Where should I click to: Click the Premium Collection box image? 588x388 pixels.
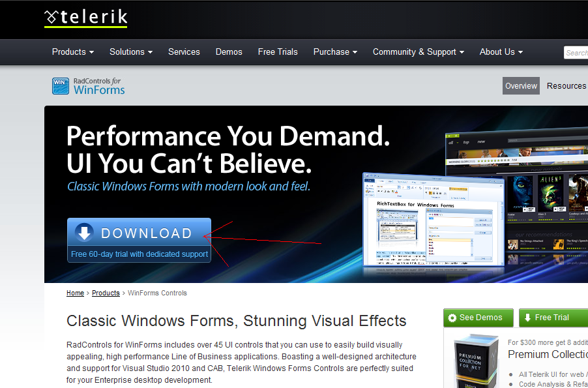click(477, 361)
